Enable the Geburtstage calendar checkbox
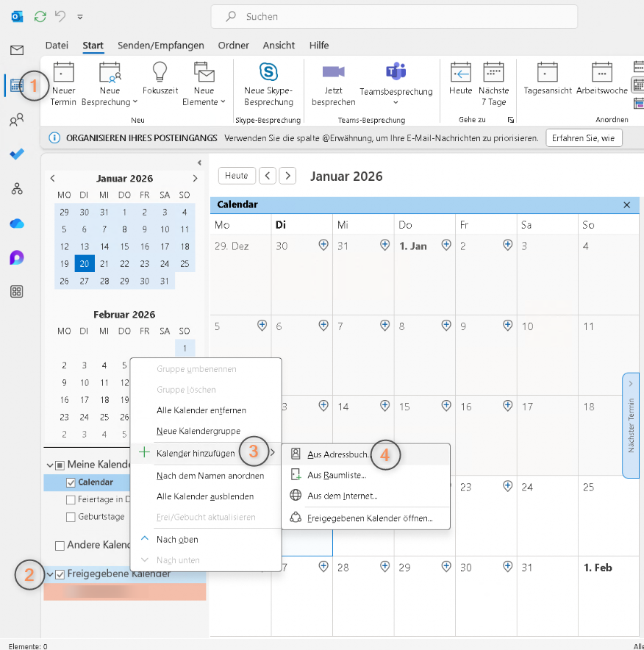This screenshot has height=650, width=644. coord(71,517)
